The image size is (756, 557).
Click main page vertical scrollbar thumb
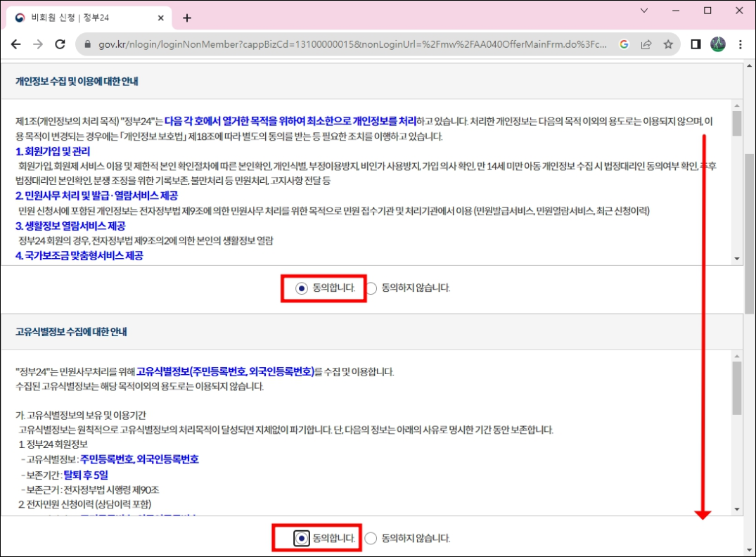point(749,234)
